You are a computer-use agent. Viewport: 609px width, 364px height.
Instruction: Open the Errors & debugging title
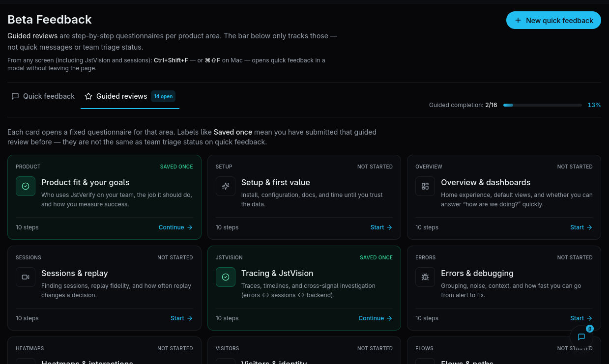477,273
